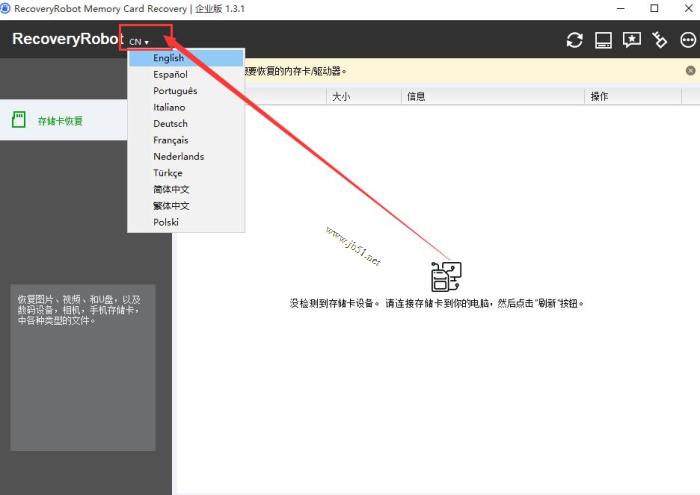Click the sidebar description text box
This screenshot has width=700, height=495.
83,367
